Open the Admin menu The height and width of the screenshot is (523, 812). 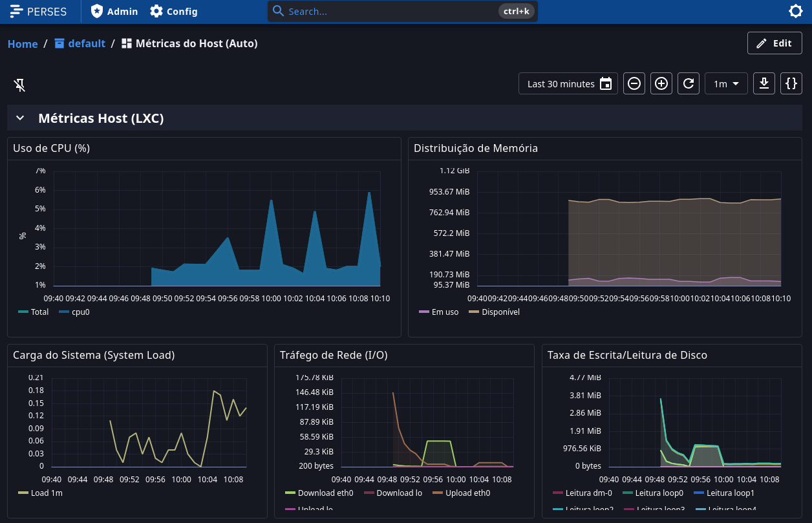tap(114, 11)
